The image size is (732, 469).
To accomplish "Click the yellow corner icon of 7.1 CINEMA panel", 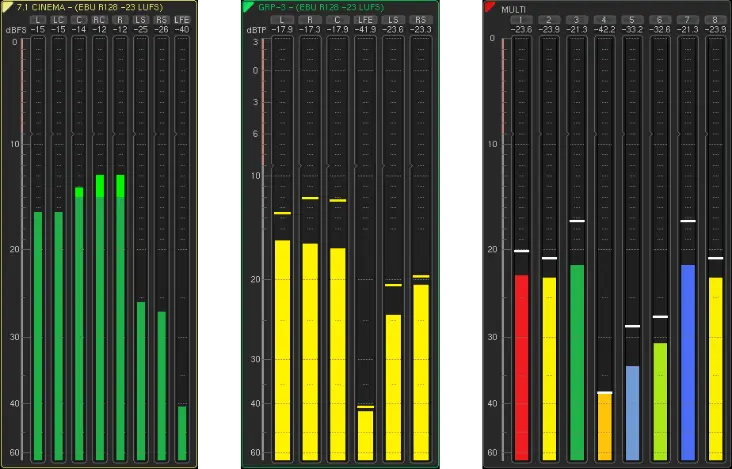I will click(8, 6).
